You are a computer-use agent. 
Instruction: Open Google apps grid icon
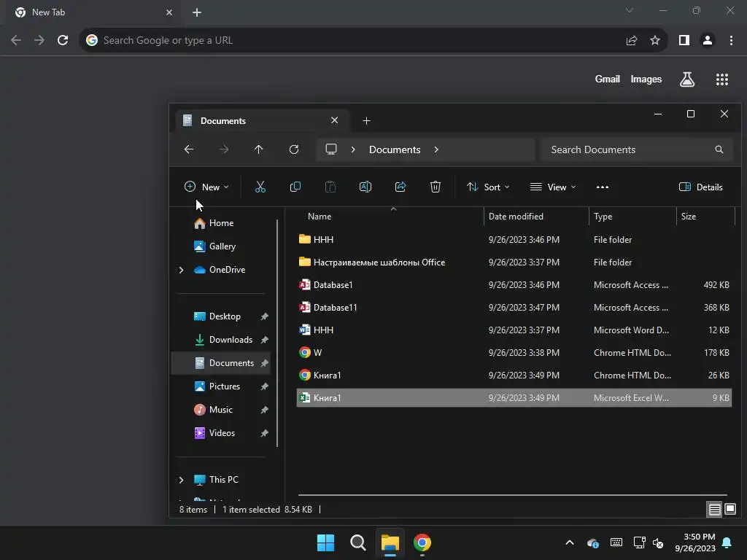point(722,79)
